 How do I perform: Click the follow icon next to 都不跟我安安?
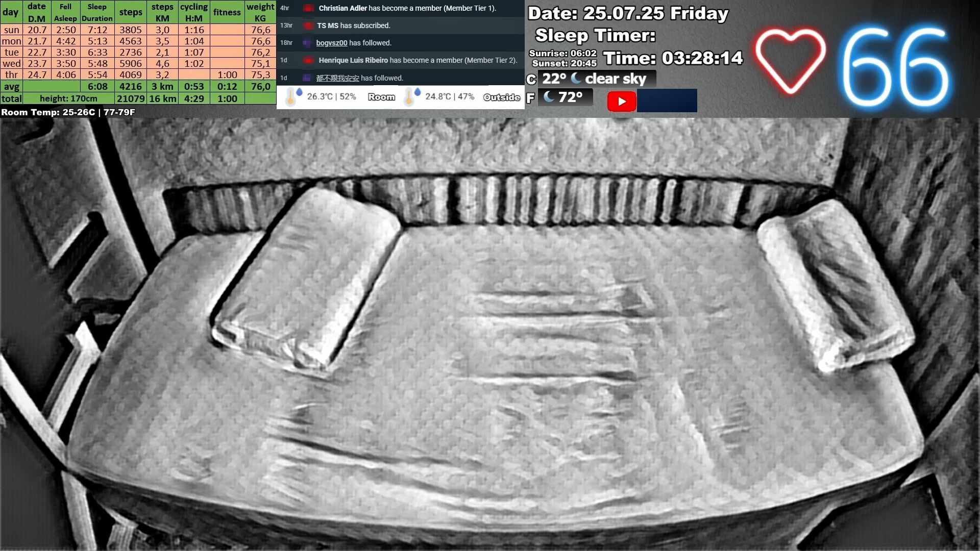307,78
